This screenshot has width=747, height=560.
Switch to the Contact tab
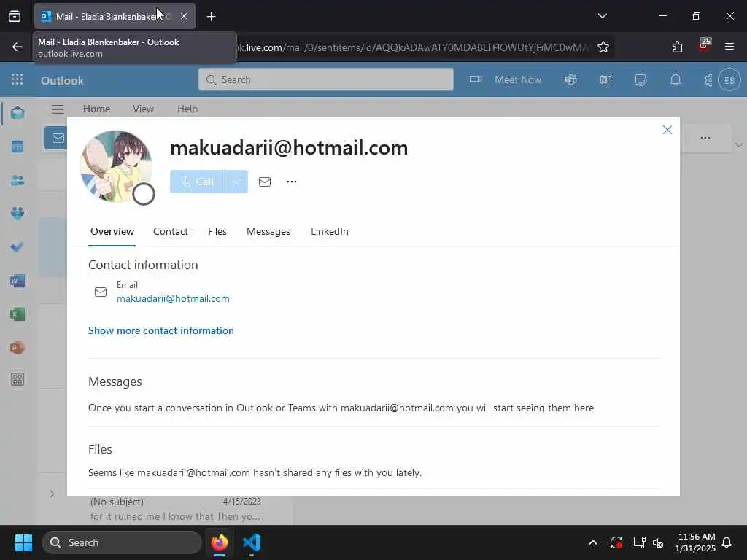click(x=171, y=231)
